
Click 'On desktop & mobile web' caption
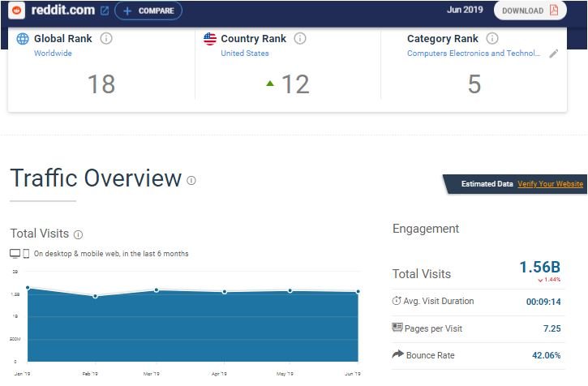point(111,254)
